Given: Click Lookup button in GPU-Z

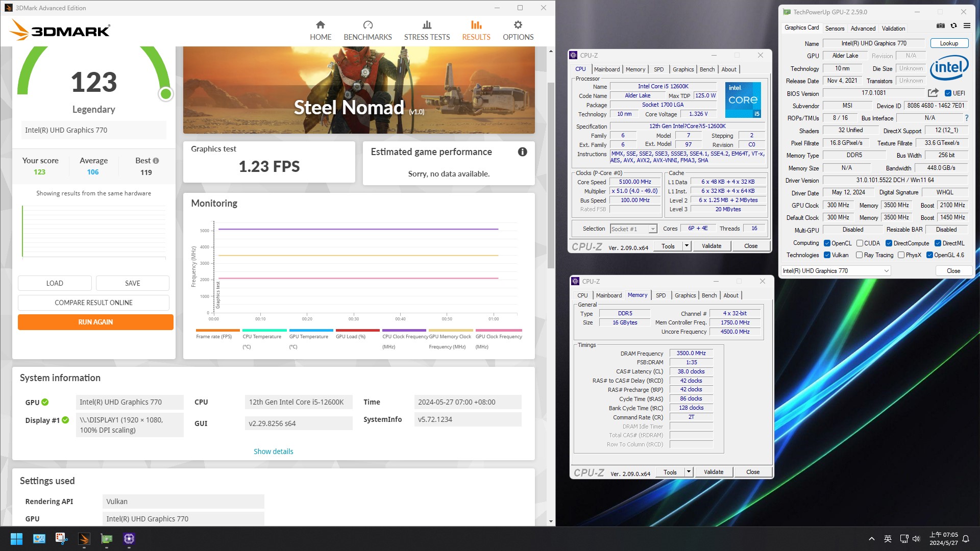Looking at the screenshot, I should click(949, 43).
